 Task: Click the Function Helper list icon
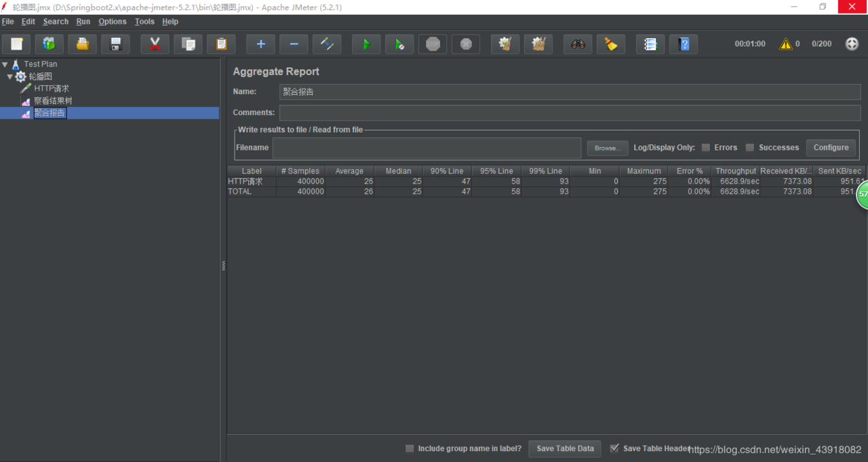(x=650, y=44)
